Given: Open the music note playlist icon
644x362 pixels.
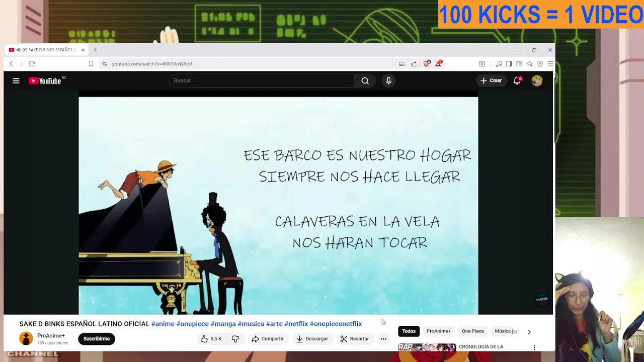Looking at the screenshot, I should pyautogui.click(x=499, y=64).
